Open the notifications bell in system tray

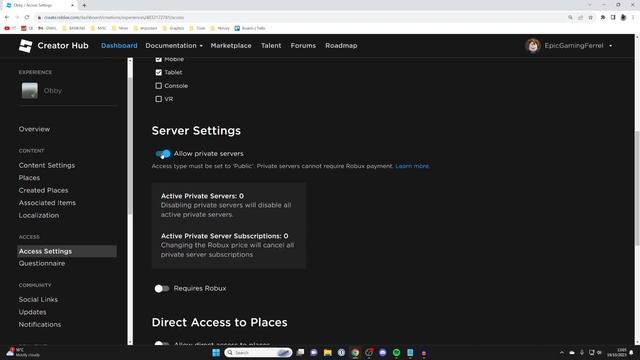[x=631, y=353]
